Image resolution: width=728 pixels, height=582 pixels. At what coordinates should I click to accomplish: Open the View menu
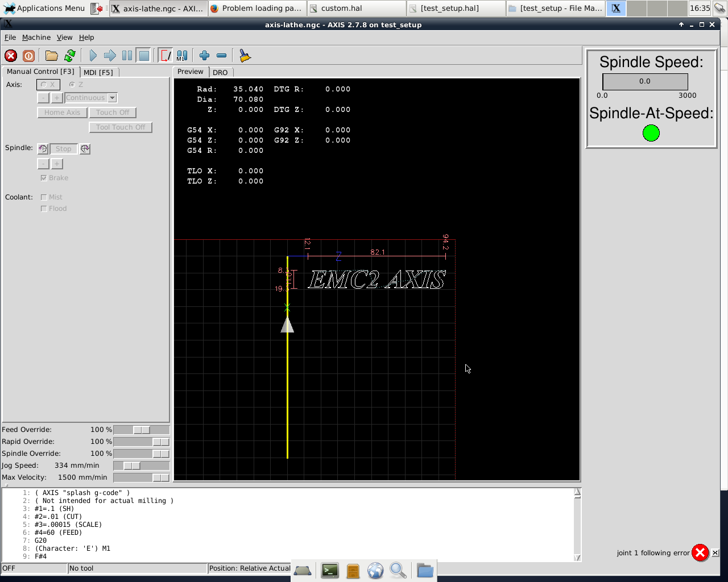(64, 38)
